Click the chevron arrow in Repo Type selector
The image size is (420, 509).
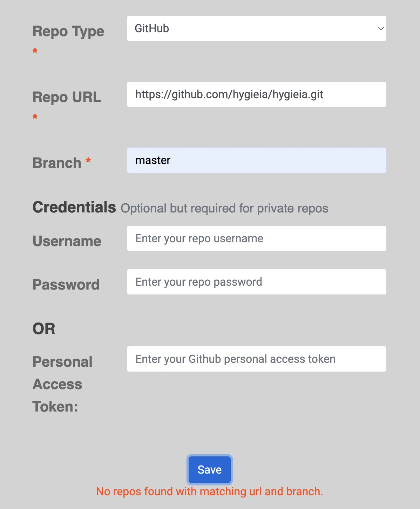coord(381,28)
